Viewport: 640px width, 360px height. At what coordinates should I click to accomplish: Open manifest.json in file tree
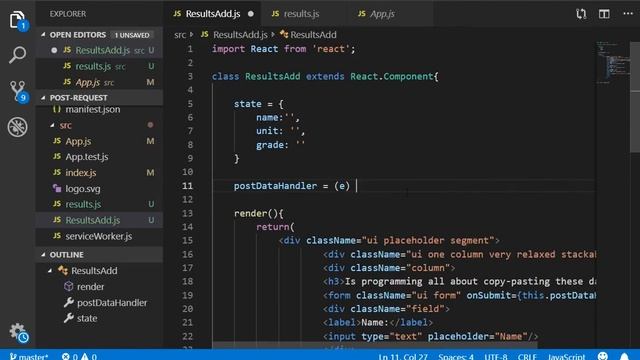click(x=99, y=109)
